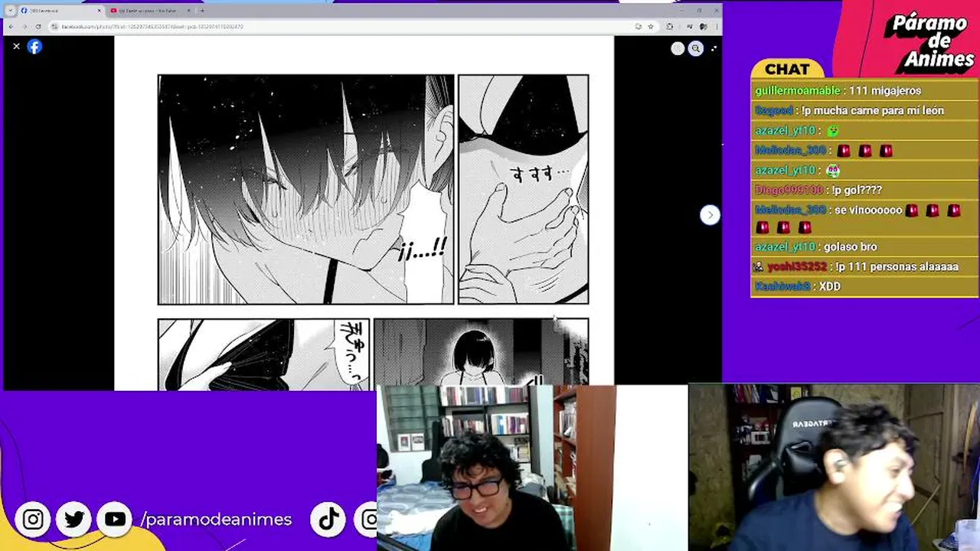Go back in browser history
This screenshot has height=551, width=980.
11,27
